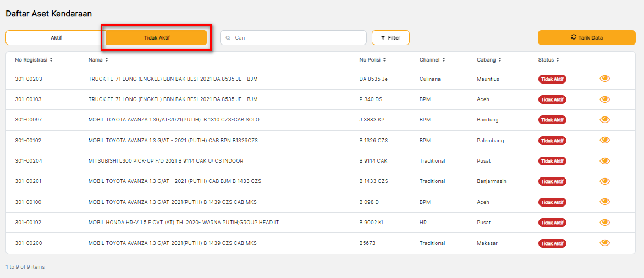View Mitsubishi L300 Pick-Up details via eye icon

click(604, 161)
